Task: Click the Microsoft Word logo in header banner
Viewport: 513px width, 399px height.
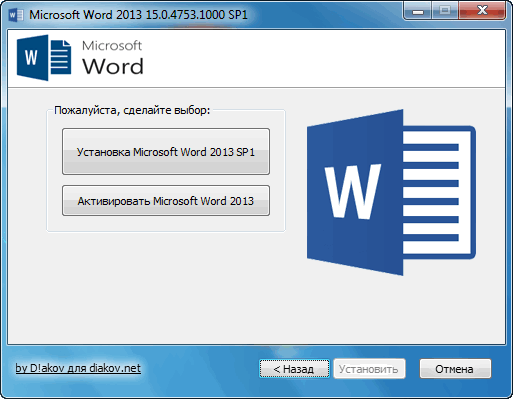Action: [x=80, y=58]
